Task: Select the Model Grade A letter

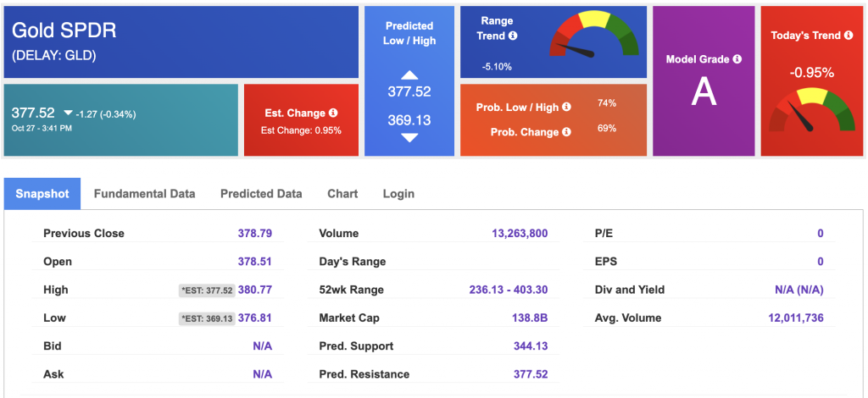Action: point(704,91)
